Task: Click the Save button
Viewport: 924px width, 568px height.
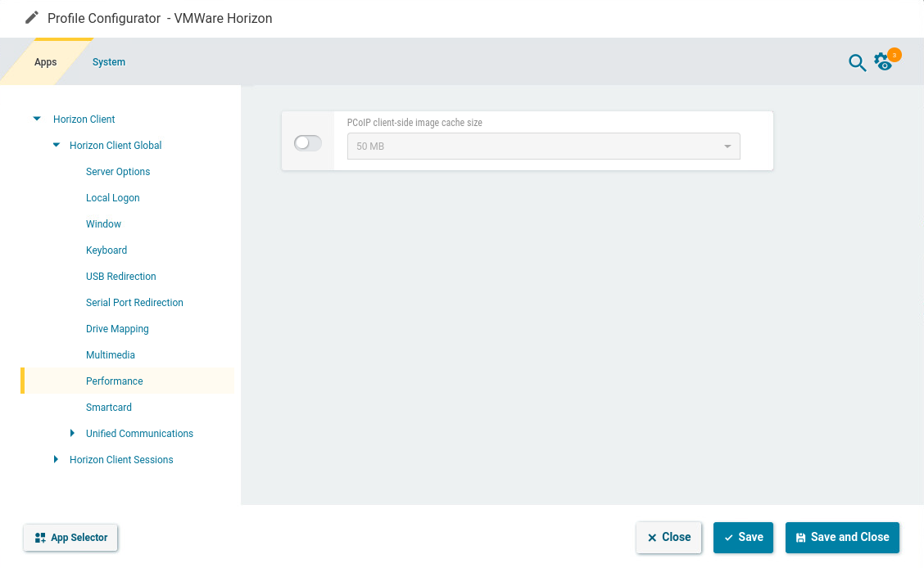Action: click(743, 538)
